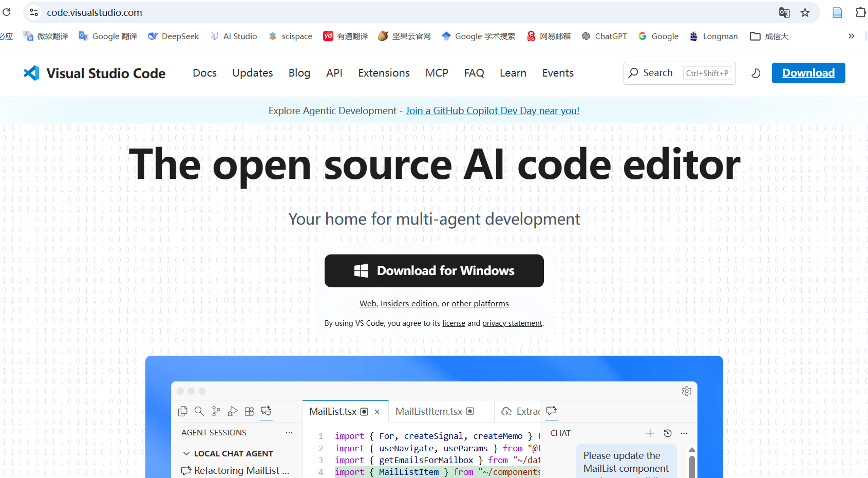Open the privacy statement link

(512, 323)
